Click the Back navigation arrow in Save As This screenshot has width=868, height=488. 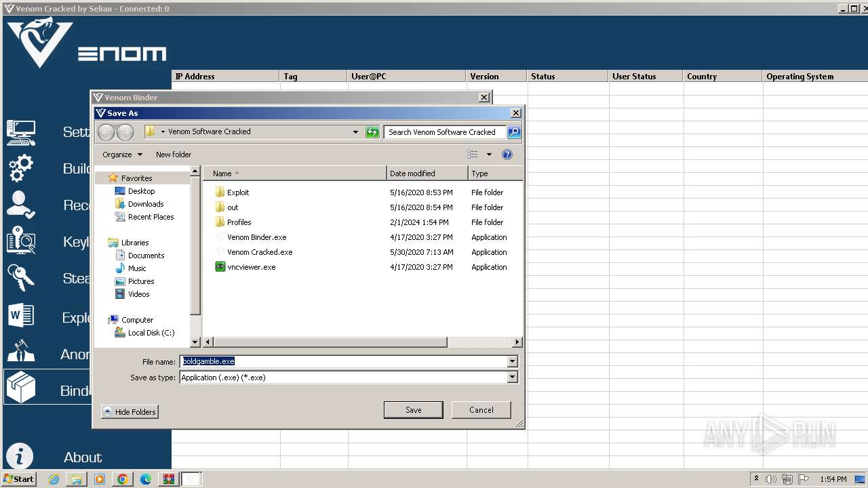pos(106,132)
